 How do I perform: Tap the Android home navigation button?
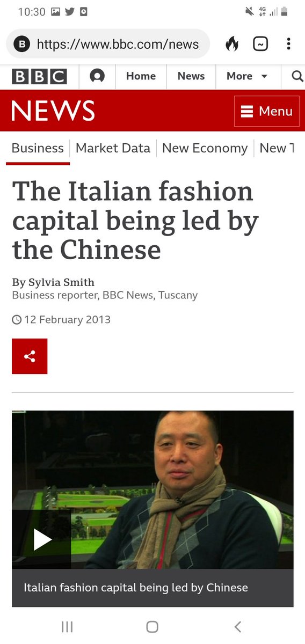pos(152,626)
